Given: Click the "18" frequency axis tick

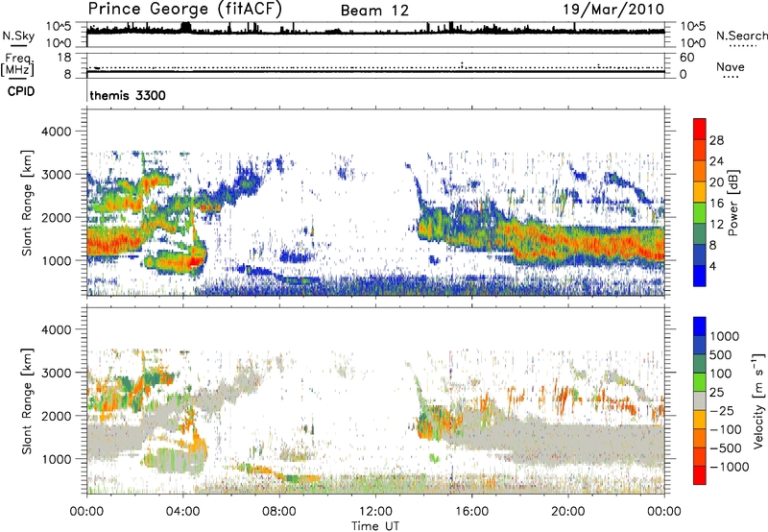Looking at the screenshot, I should point(64,58).
